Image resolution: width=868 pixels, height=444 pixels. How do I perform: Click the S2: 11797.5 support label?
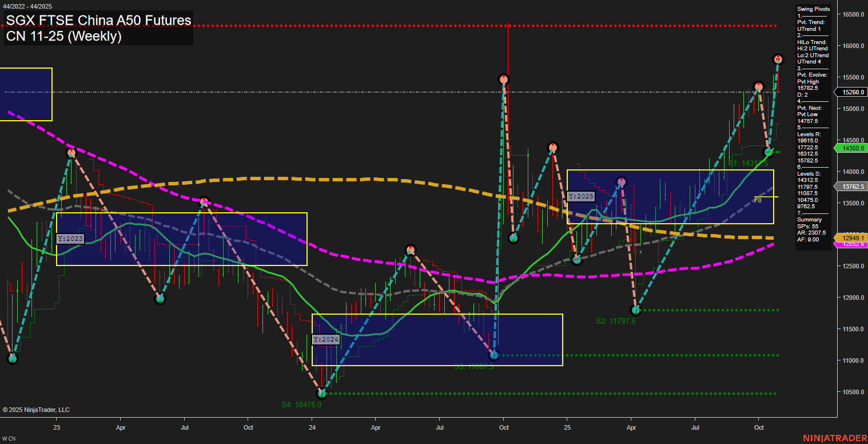click(x=615, y=322)
